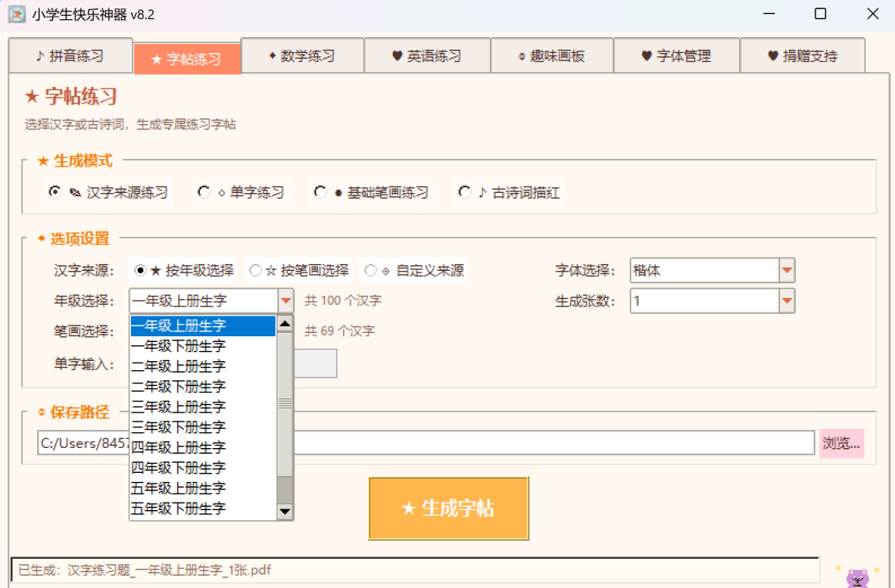Choose 五年级下册生字 from the list
895x588 pixels.
(x=203, y=508)
